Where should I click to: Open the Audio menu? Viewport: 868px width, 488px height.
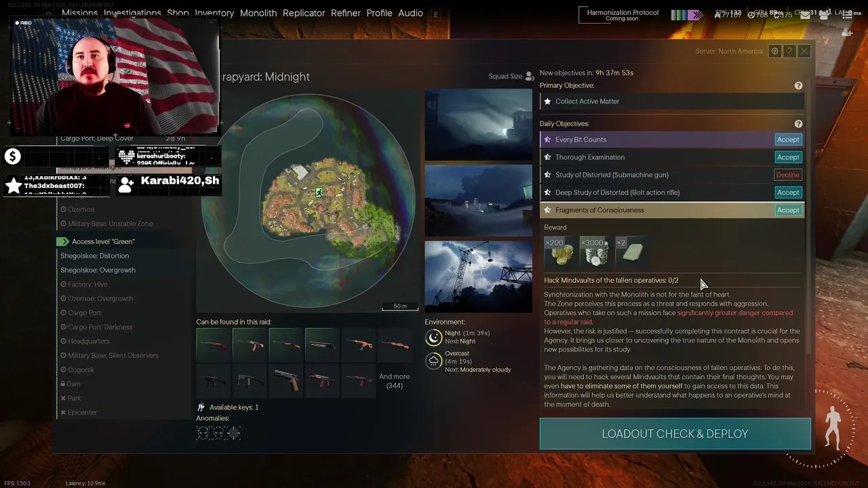(411, 13)
